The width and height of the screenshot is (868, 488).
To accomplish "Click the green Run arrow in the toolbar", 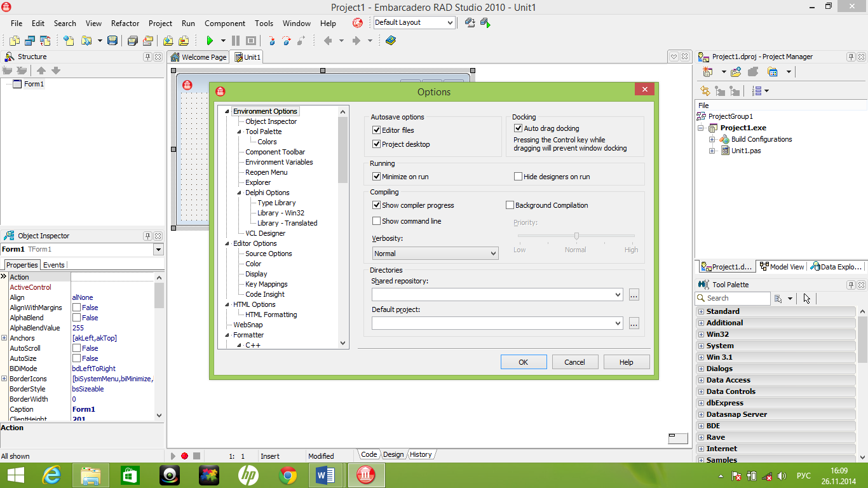I will click(x=209, y=41).
